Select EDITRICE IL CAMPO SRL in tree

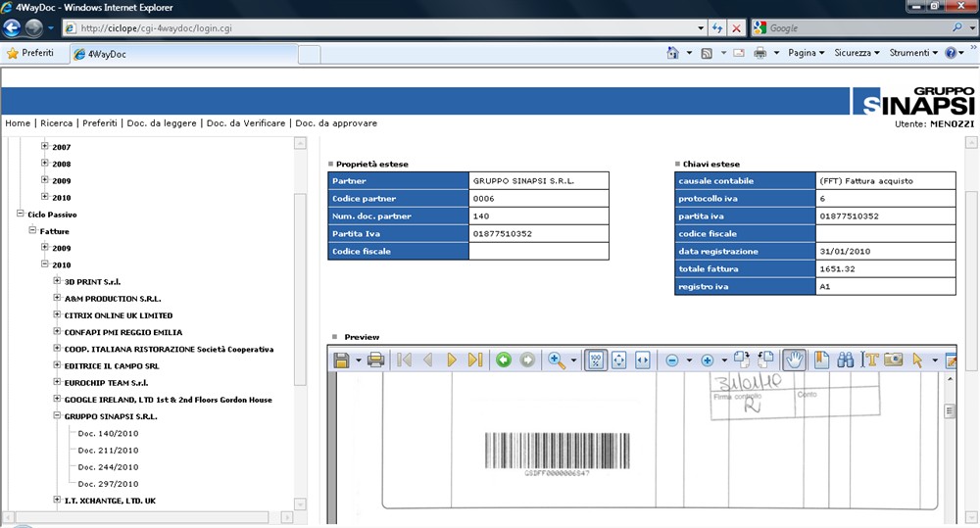point(112,365)
